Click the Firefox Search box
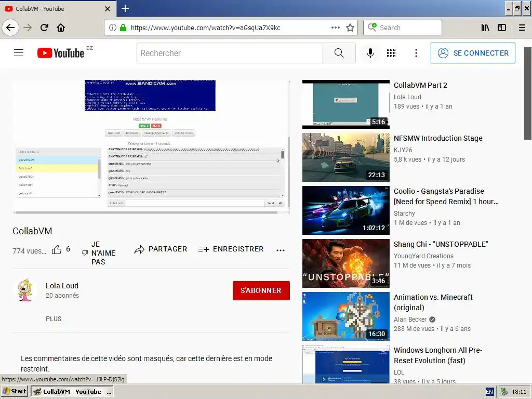 point(403,28)
